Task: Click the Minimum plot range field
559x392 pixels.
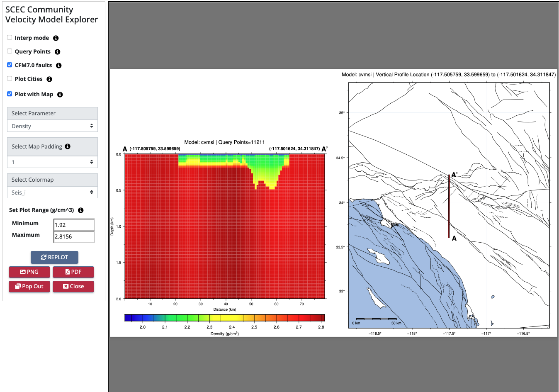Action: [x=74, y=225]
